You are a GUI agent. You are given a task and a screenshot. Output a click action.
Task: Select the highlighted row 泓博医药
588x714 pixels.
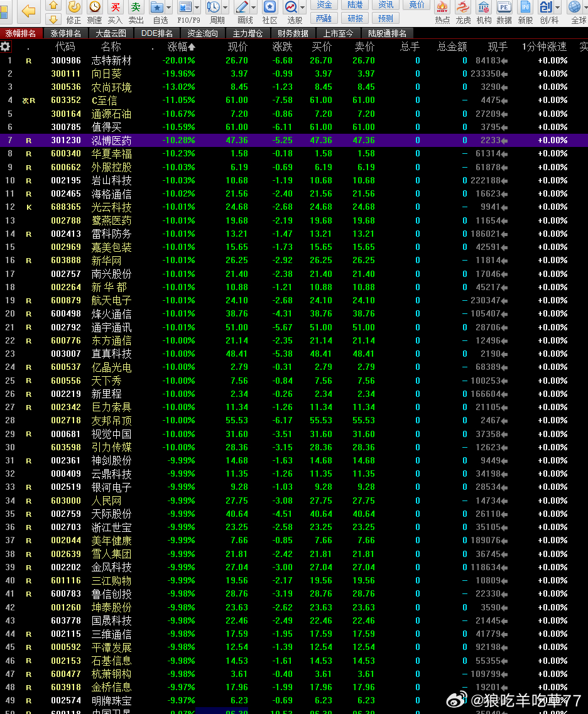coord(294,140)
